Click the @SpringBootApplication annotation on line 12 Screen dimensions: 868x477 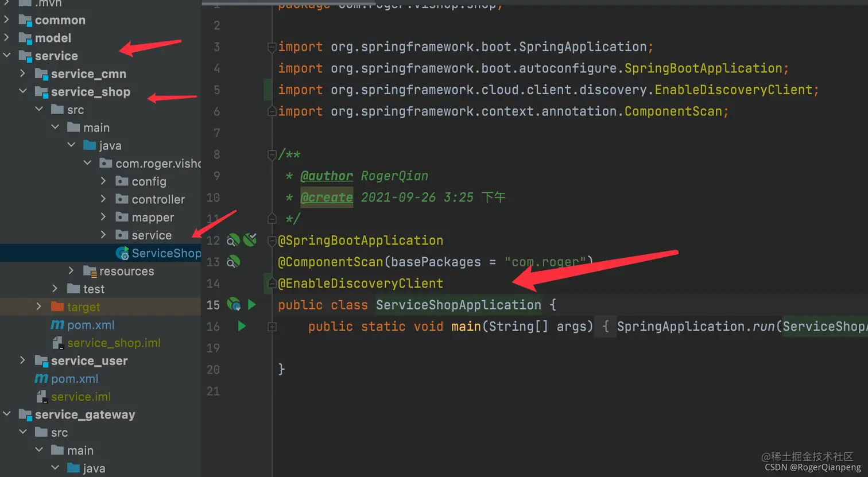361,241
